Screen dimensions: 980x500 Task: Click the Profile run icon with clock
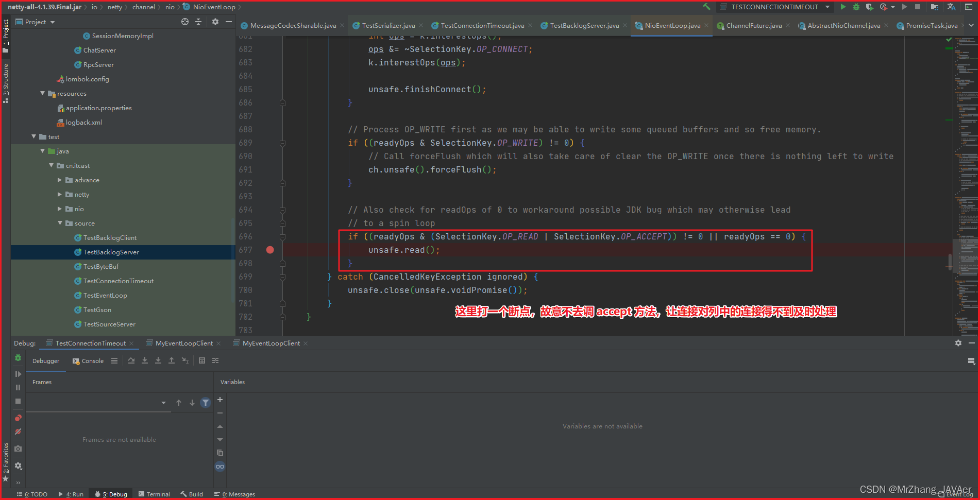pyautogui.click(x=884, y=7)
